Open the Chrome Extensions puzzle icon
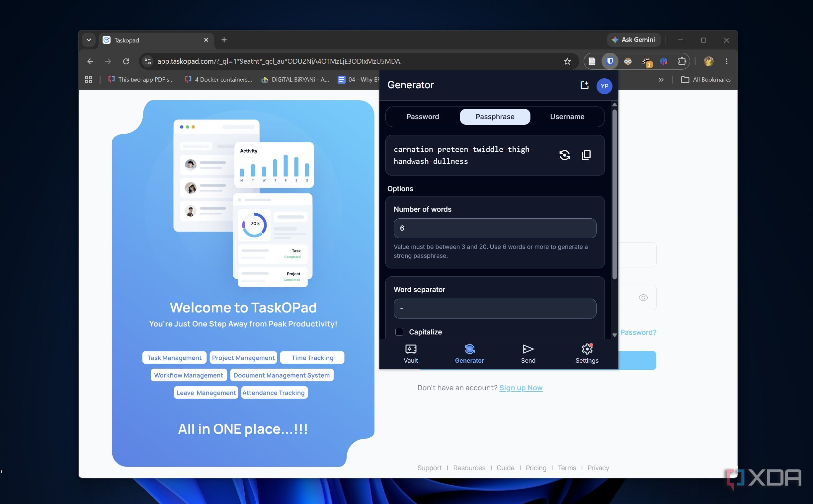813x504 pixels. pos(682,61)
